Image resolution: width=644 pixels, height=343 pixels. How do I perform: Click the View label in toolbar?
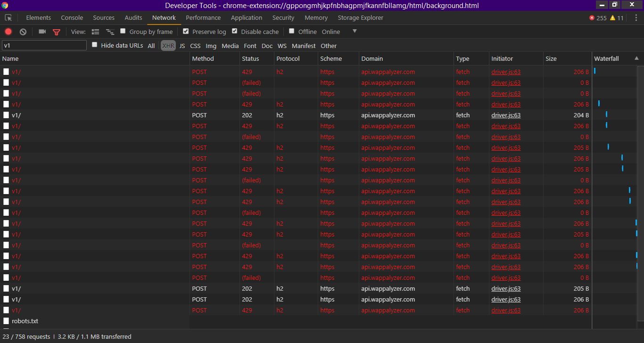tap(78, 32)
